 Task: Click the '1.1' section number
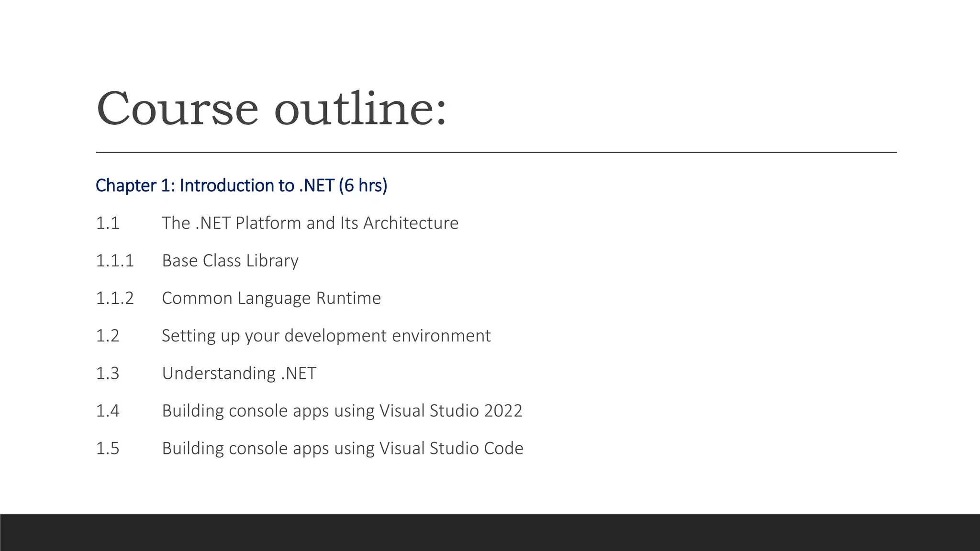108,223
